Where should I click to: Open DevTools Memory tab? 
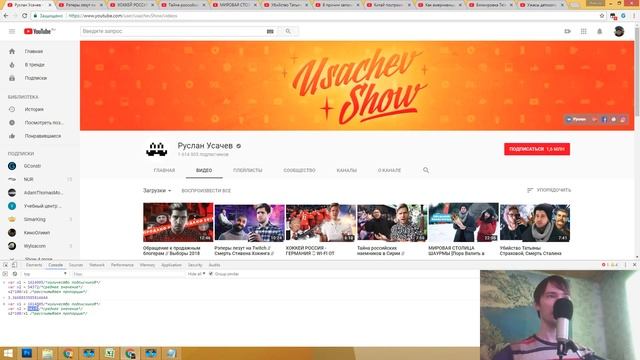pos(147,265)
